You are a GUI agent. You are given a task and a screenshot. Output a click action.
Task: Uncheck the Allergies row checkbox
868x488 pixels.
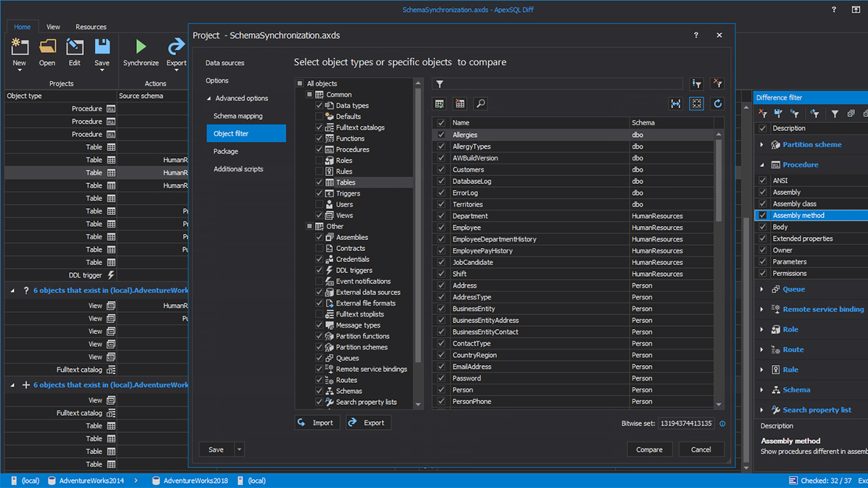440,135
